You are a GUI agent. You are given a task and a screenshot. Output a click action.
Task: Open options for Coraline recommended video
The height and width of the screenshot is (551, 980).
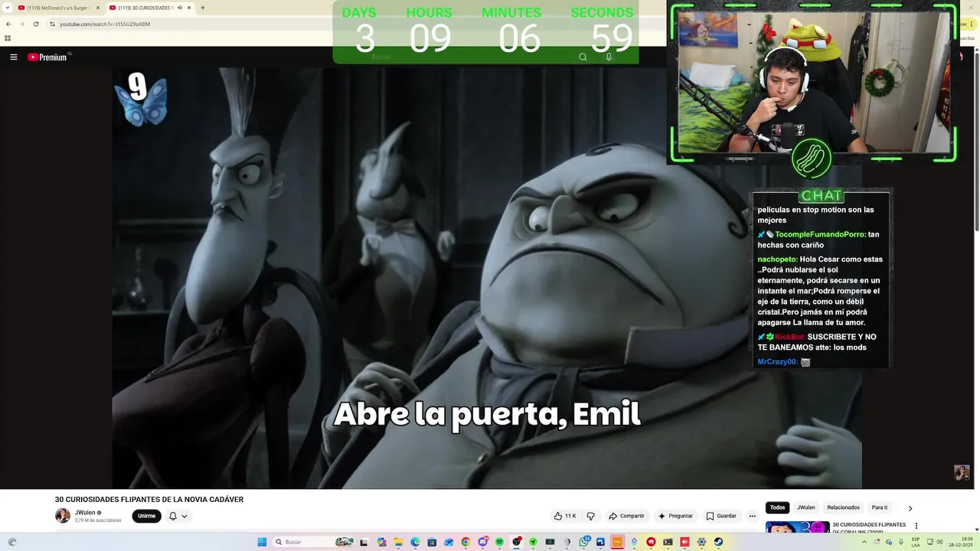coord(916,527)
